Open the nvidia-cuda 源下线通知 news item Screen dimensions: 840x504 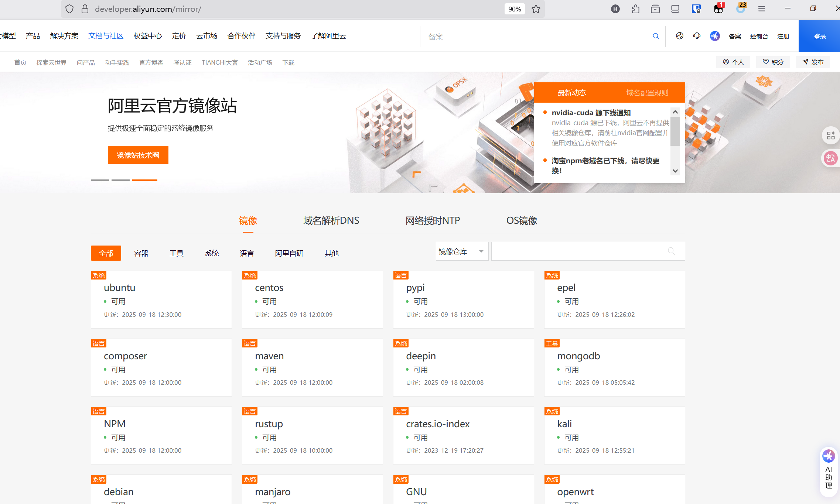[x=591, y=113]
